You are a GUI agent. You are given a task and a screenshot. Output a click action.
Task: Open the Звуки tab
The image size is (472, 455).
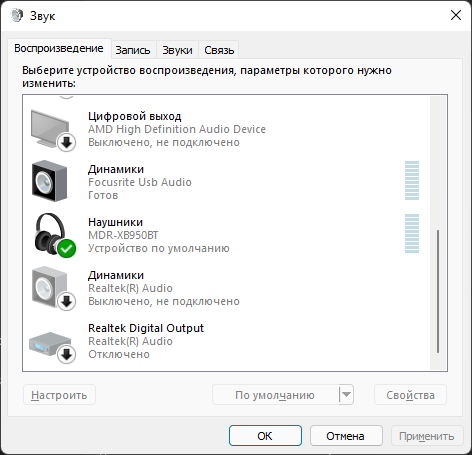pyautogui.click(x=177, y=50)
